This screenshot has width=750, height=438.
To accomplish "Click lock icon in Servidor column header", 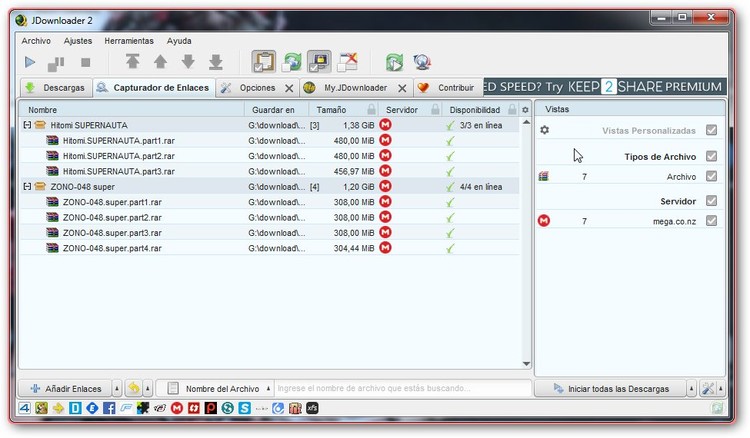I will (x=435, y=110).
